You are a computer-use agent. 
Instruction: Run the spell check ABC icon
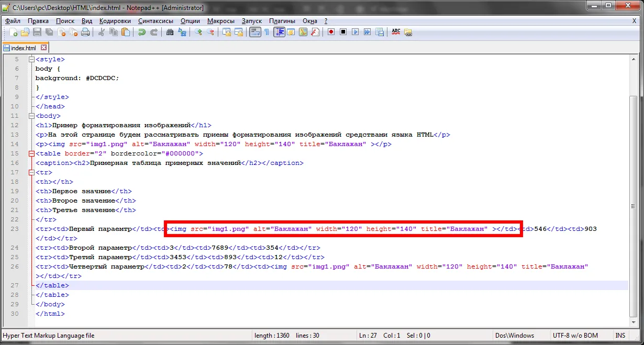tap(396, 32)
